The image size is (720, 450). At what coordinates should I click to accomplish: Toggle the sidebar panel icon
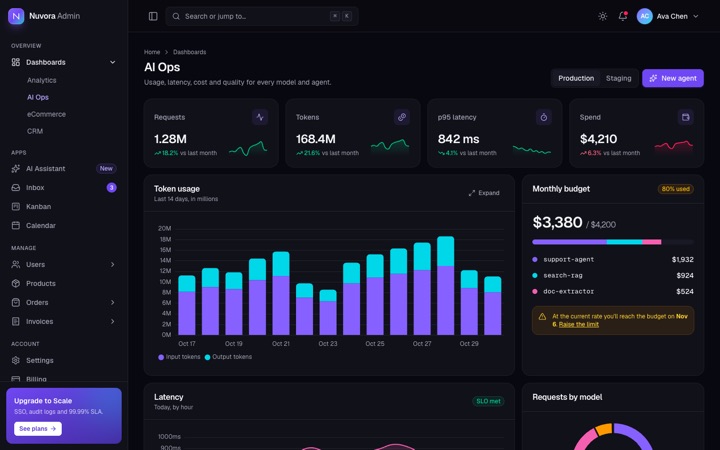[x=153, y=16]
